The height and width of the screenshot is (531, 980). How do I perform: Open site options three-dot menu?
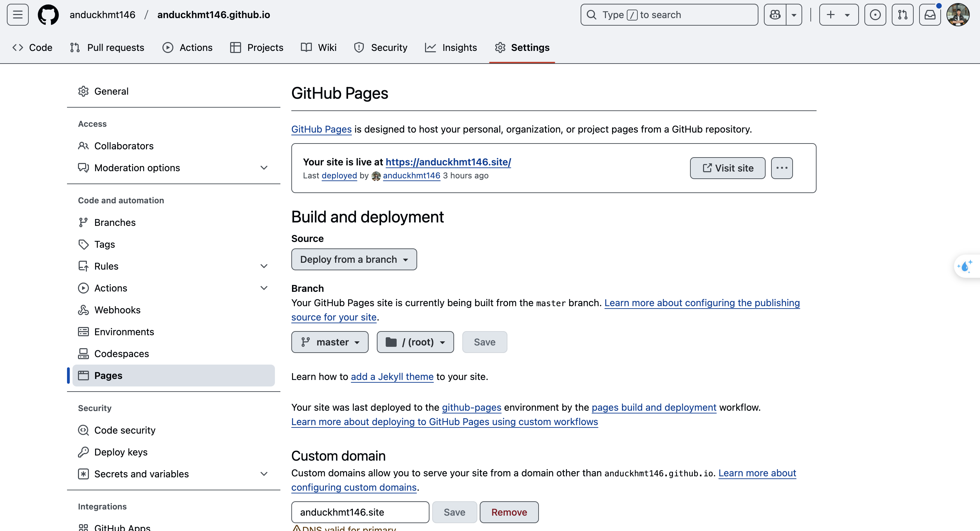782,168
